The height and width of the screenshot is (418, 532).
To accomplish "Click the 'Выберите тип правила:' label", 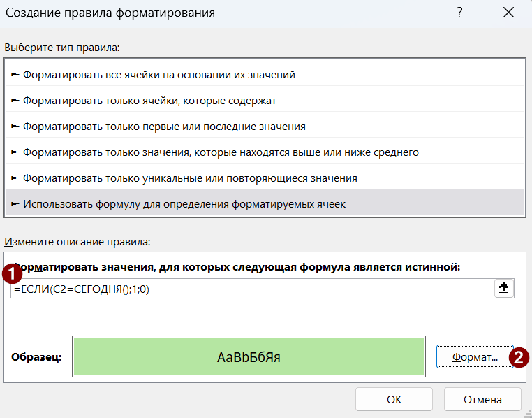I will point(62,48).
